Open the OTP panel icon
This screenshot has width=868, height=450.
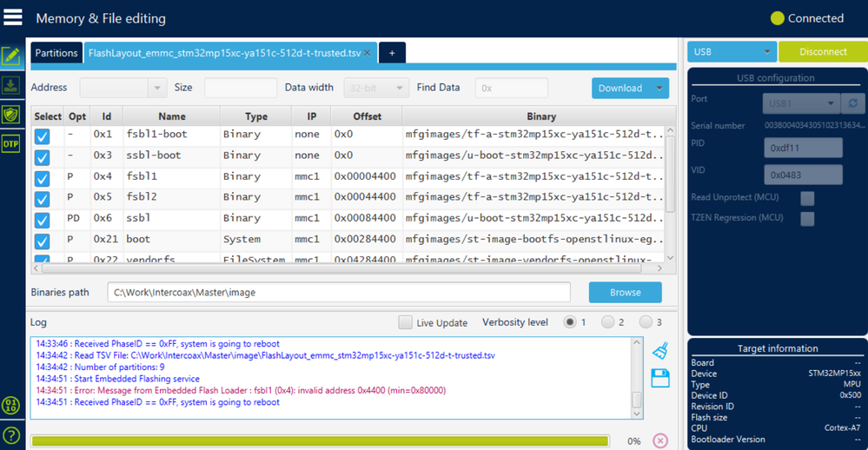click(11, 144)
